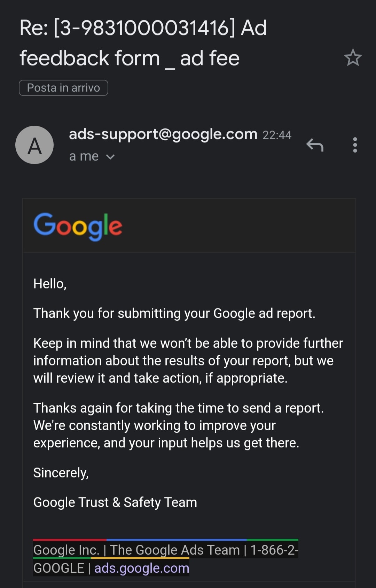Tap the 'Keep in mind' paragraph
Viewport: 376px width, 588px height.
pyautogui.click(x=188, y=361)
